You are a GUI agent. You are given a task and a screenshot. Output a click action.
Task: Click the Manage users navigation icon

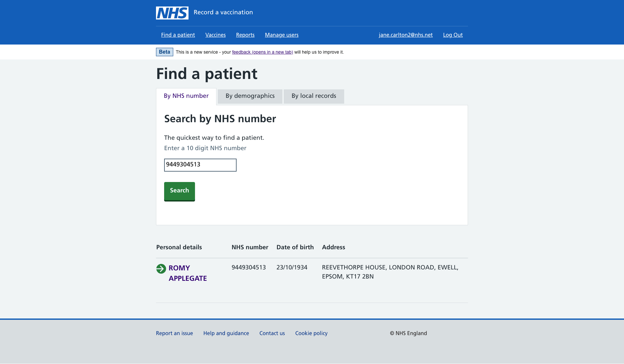[x=282, y=35]
